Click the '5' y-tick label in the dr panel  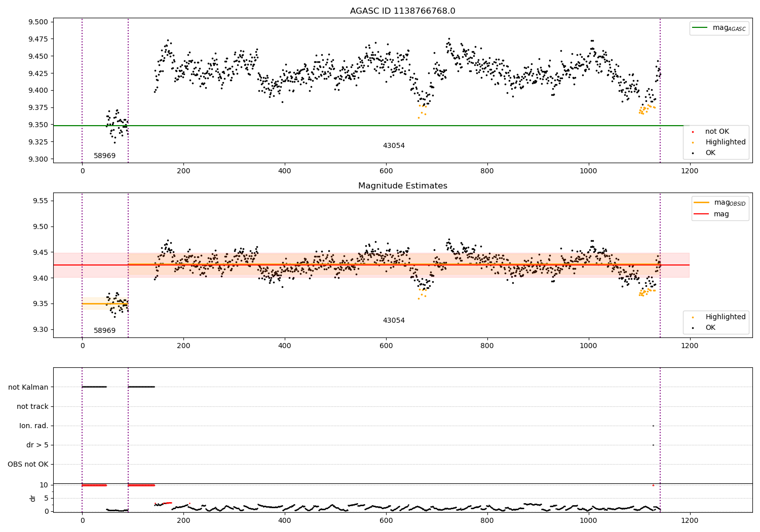46,499
